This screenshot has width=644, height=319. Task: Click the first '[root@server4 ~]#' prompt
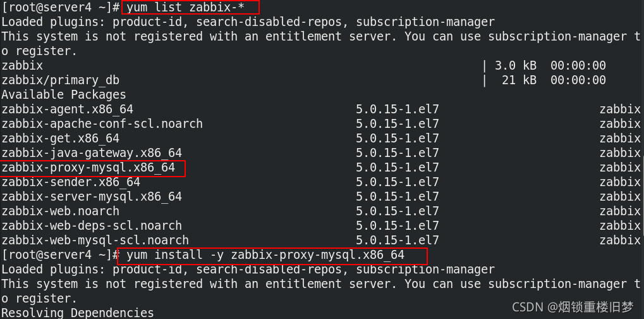point(61,8)
